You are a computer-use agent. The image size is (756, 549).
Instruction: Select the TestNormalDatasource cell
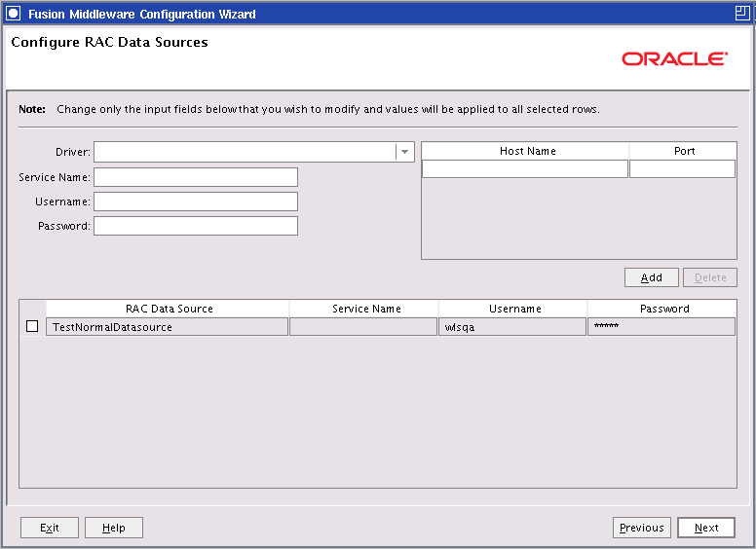click(x=167, y=326)
